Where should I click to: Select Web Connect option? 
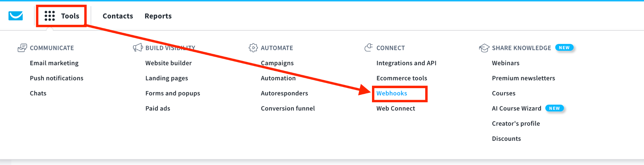point(396,108)
